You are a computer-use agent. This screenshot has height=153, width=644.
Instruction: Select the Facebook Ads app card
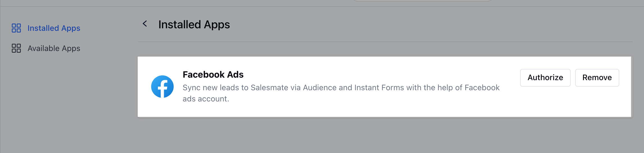point(384,87)
